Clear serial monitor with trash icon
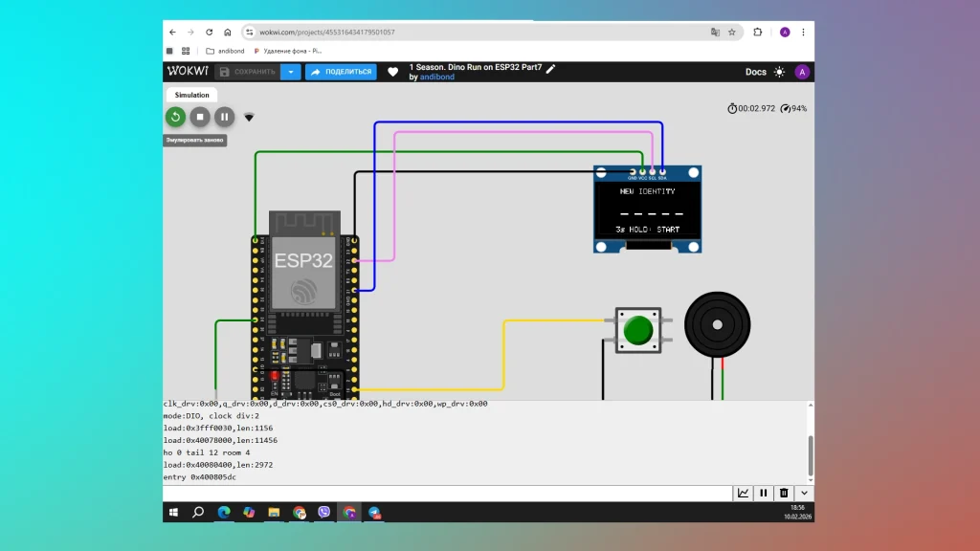 click(784, 493)
